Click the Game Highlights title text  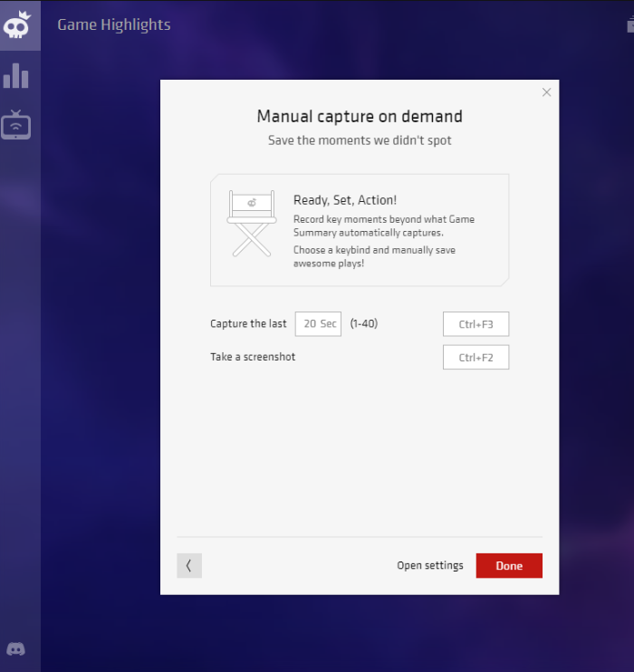(x=114, y=24)
